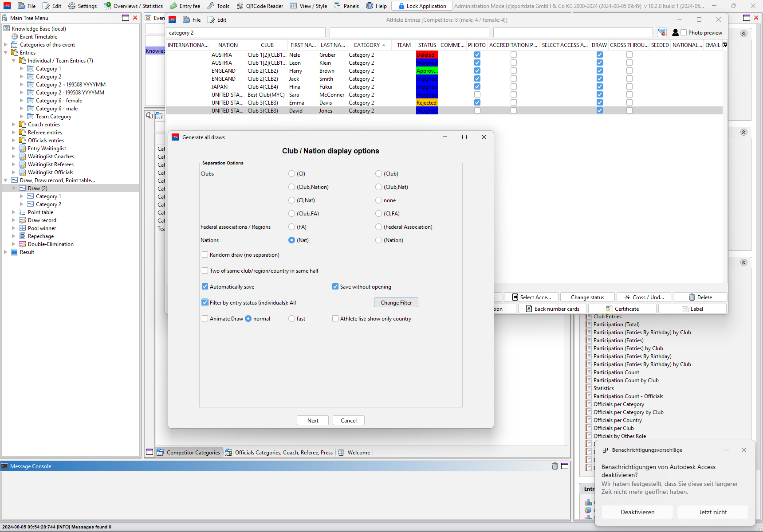Click Result tree icon
This screenshot has width=763, height=532.
15,252
